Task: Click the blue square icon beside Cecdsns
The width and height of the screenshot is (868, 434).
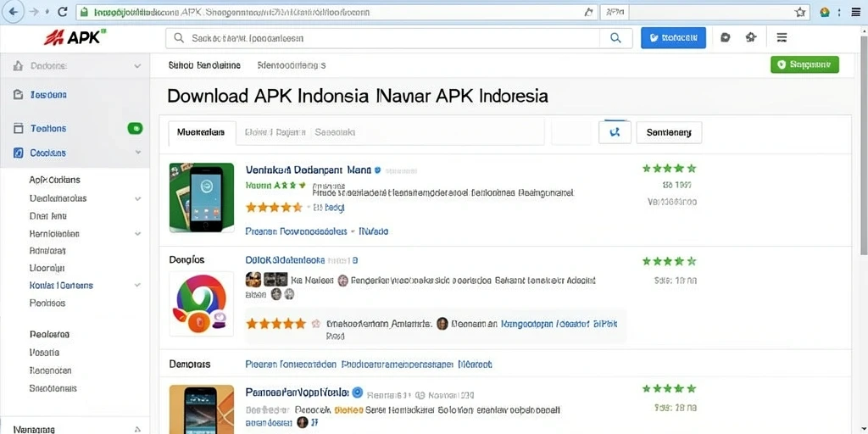Action: (18, 153)
